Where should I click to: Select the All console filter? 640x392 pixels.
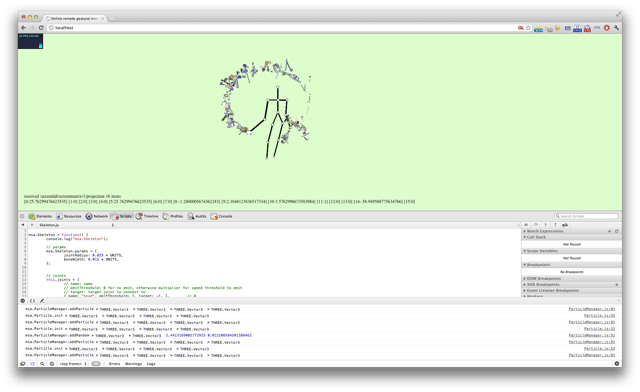pos(96,363)
